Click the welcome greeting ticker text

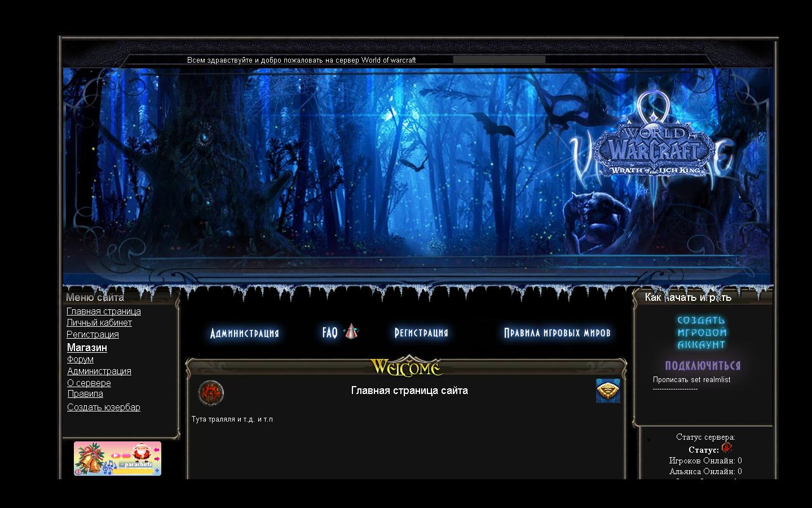click(302, 60)
